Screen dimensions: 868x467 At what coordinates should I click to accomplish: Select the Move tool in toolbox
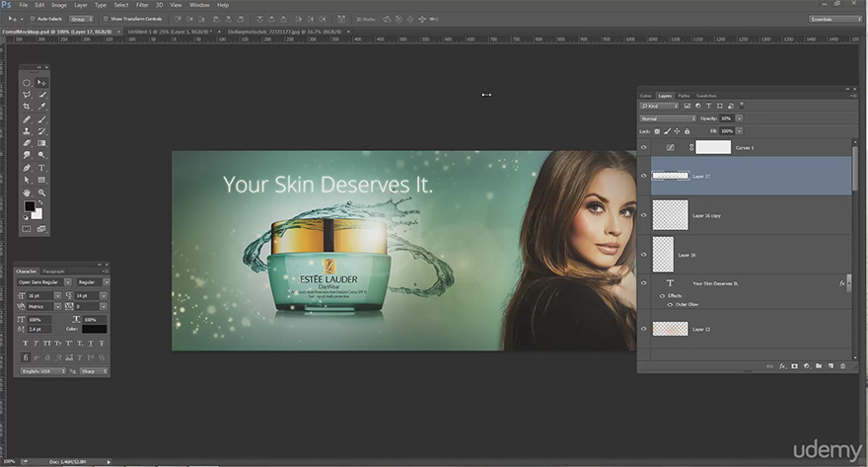[x=41, y=83]
